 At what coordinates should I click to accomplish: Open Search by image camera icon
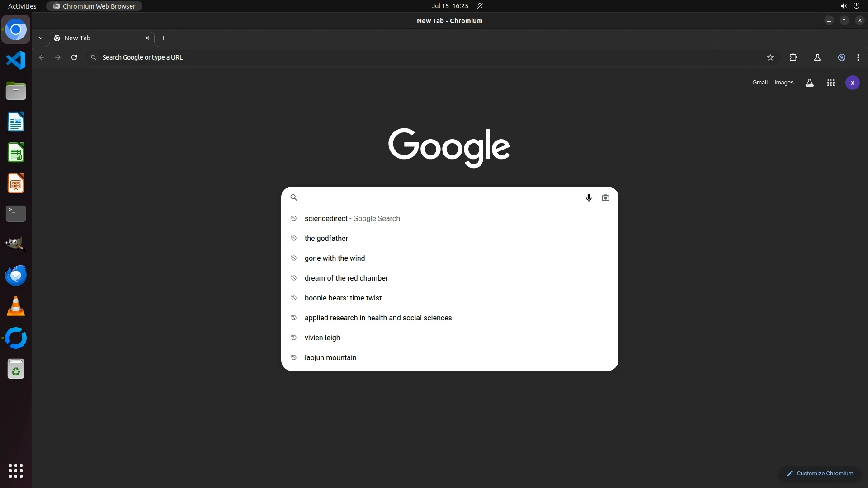605,197
